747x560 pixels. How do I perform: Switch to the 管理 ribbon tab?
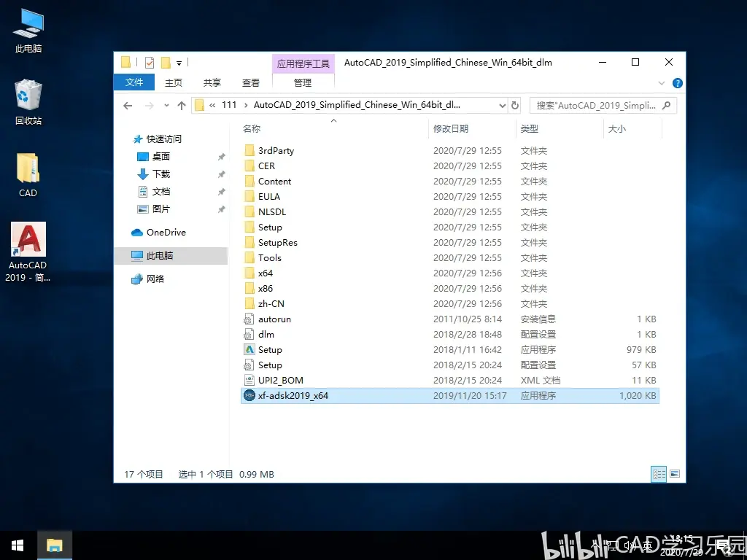point(303,82)
